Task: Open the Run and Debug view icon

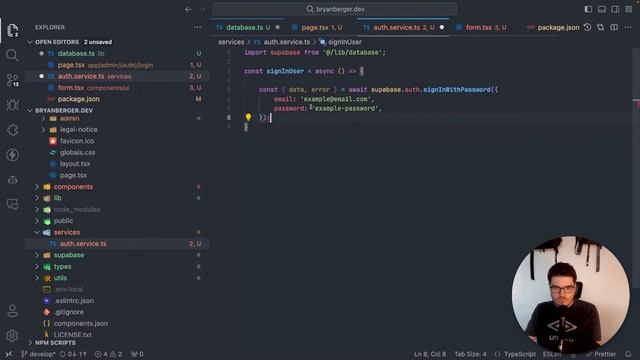Action: [12, 105]
